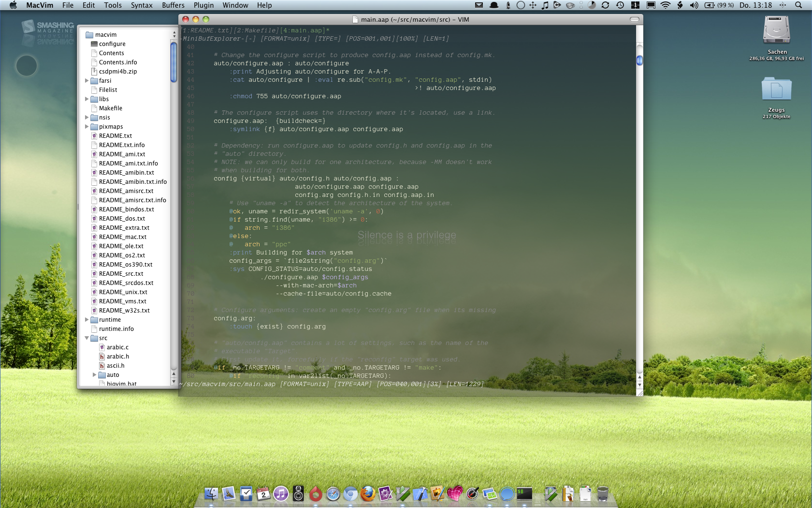The height and width of the screenshot is (508, 812).
Task: Click the VIM editor scrollbar thumb
Action: click(639, 60)
